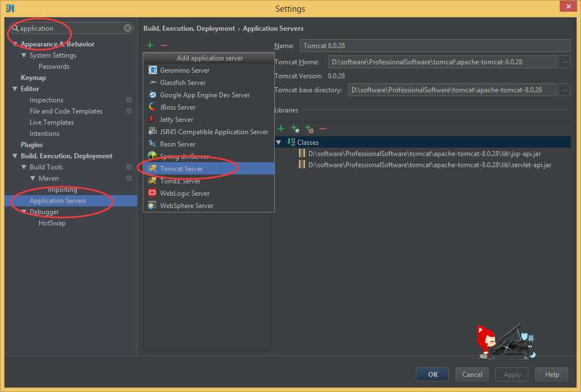The image size is (581, 392).
Task: Open Intentions settings
Action: (44, 134)
